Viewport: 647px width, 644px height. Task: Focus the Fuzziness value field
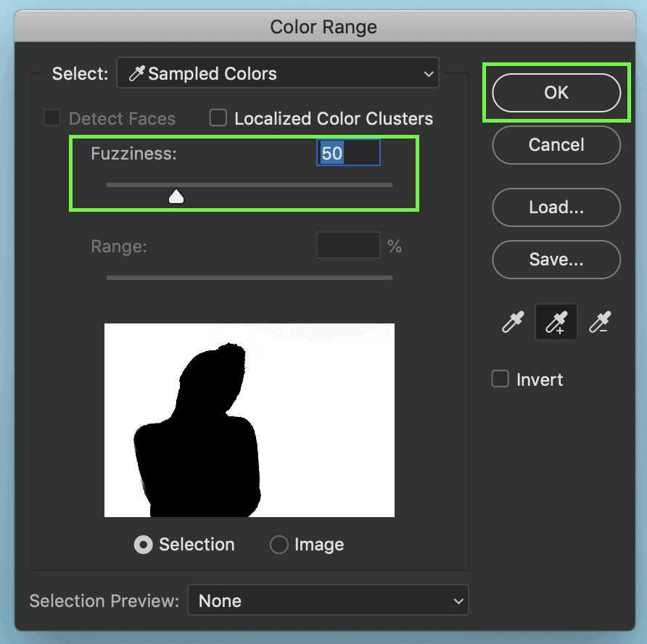tap(348, 153)
